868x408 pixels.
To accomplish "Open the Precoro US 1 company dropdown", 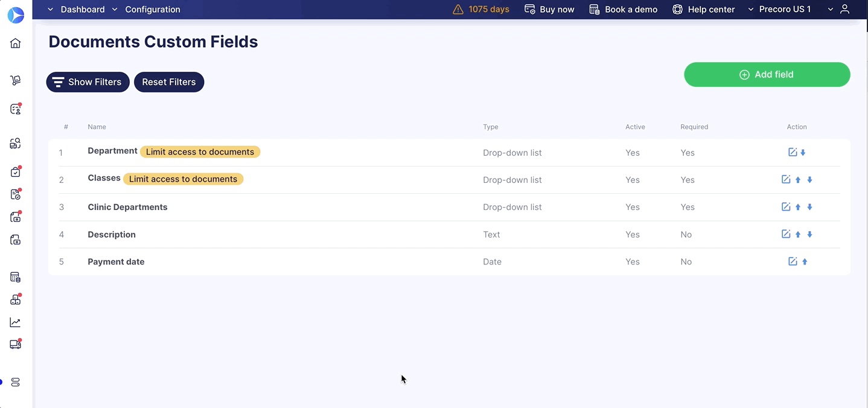I will (779, 10).
